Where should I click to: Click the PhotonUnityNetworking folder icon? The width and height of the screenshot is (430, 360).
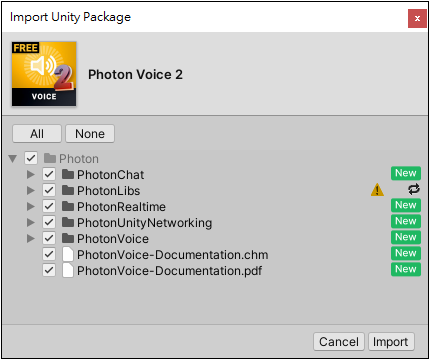(68, 222)
